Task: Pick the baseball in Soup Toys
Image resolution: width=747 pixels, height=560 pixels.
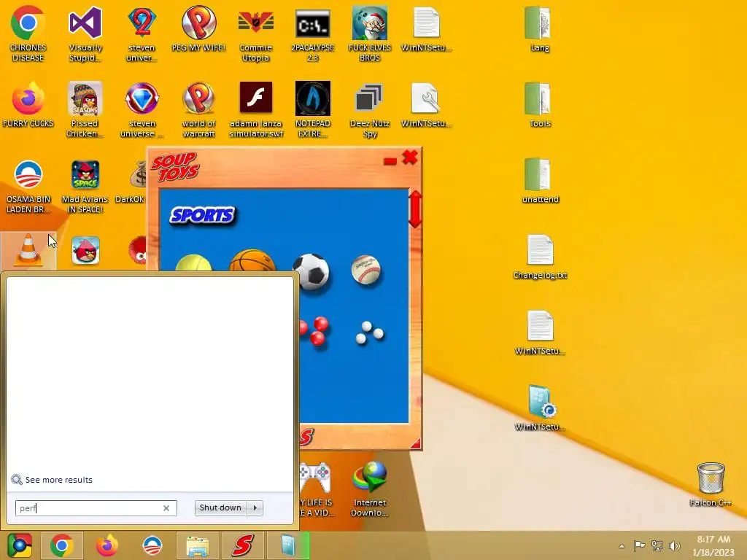Action: 366,270
